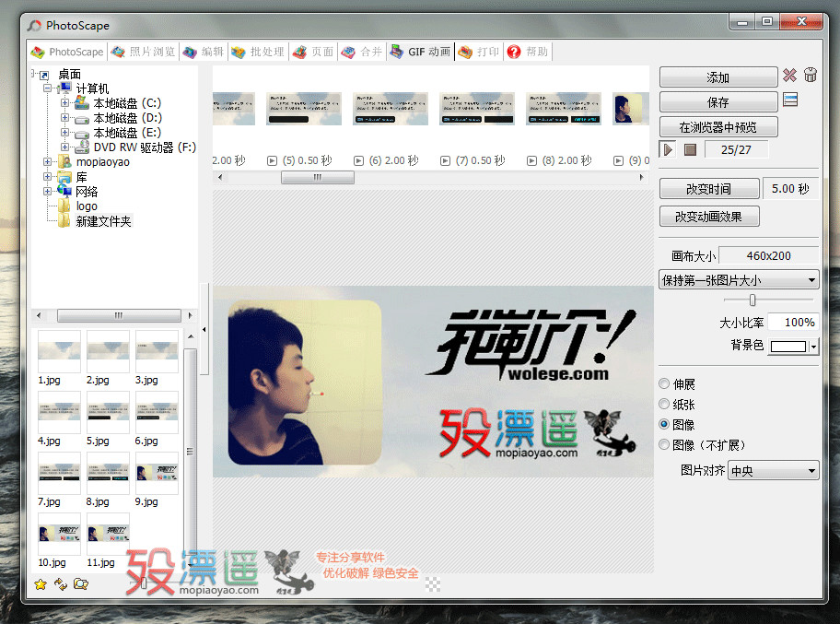Expand the 本地磁盘 (E:) node
The height and width of the screenshot is (624, 840).
pos(64,132)
